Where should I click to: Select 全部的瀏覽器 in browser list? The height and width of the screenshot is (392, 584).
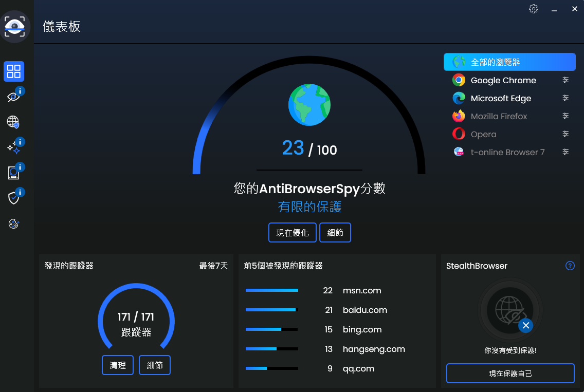pos(509,62)
